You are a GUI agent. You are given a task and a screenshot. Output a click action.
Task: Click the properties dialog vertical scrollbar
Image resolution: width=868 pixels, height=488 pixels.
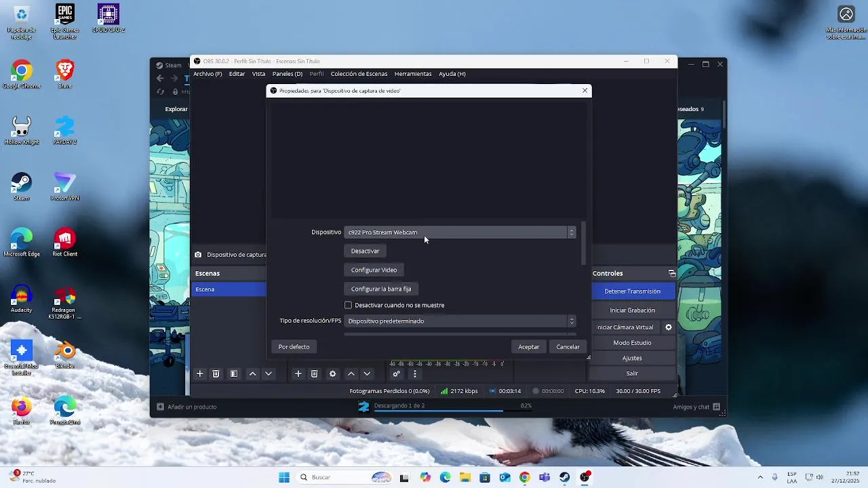click(583, 243)
